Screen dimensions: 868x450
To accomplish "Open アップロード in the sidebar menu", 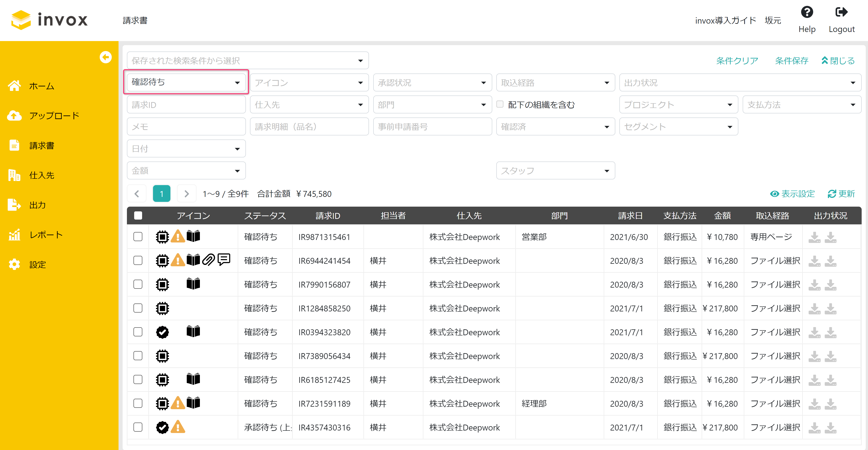I will [54, 116].
